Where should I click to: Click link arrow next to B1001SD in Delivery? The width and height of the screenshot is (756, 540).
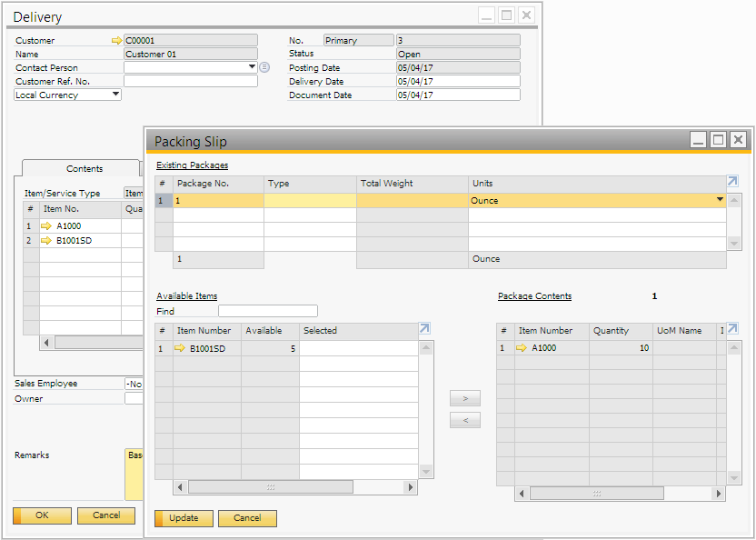(47, 241)
